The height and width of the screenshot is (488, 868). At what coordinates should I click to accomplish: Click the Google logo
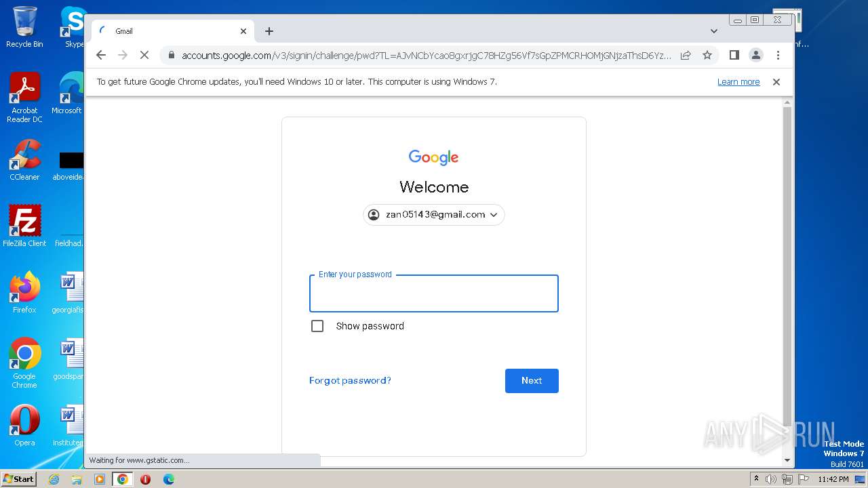click(x=434, y=157)
